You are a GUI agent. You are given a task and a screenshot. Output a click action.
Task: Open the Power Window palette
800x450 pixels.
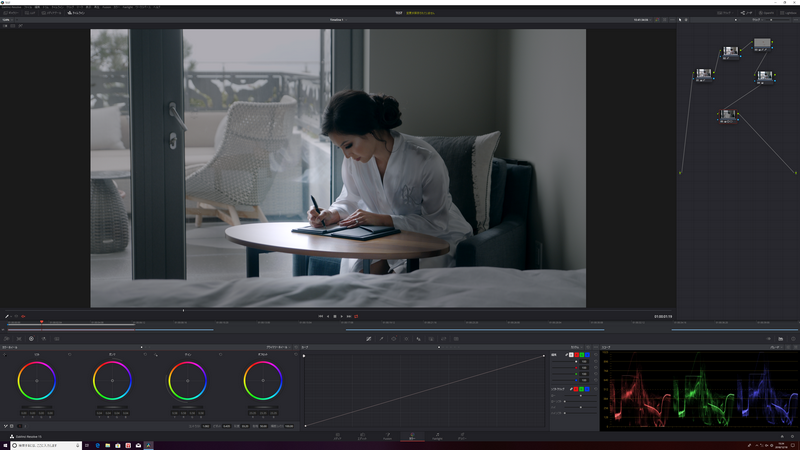click(x=393, y=339)
